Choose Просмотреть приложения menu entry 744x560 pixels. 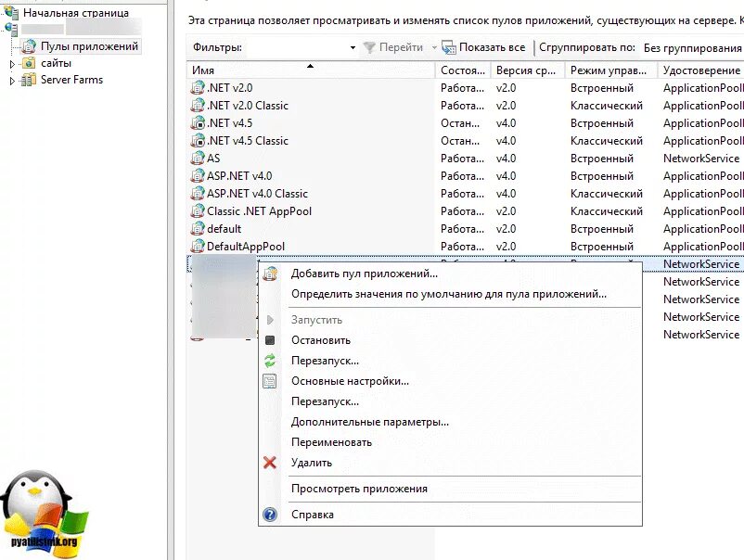[x=359, y=489]
